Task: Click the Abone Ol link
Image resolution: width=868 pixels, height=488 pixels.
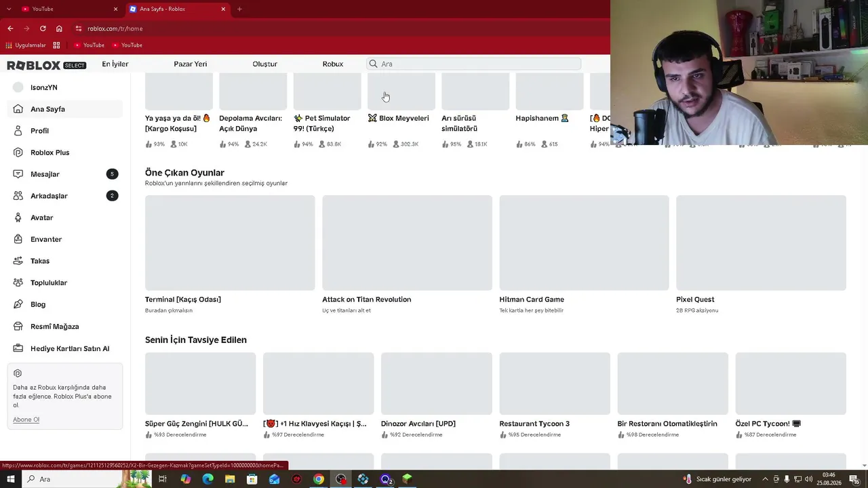Action: pyautogui.click(x=26, y=420)
